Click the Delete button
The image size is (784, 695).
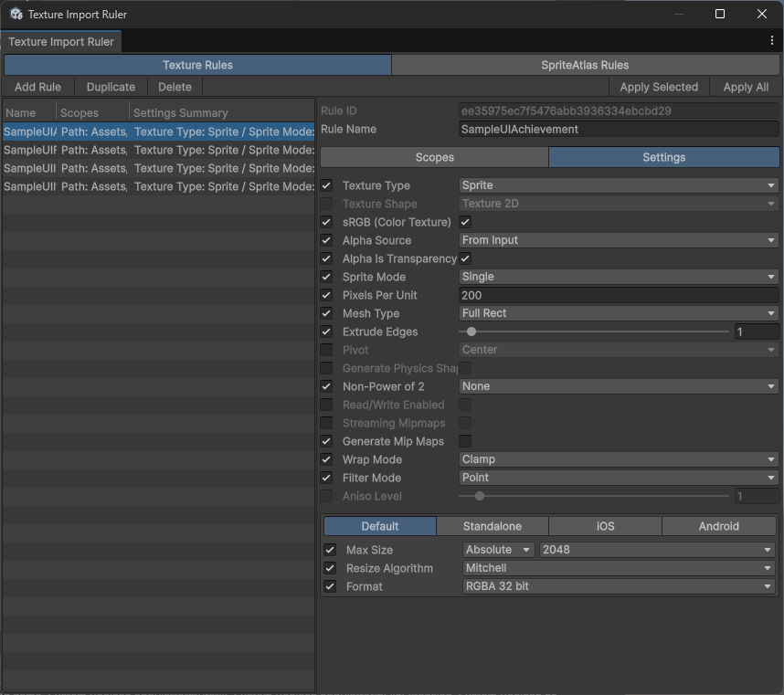coord(175,87)
